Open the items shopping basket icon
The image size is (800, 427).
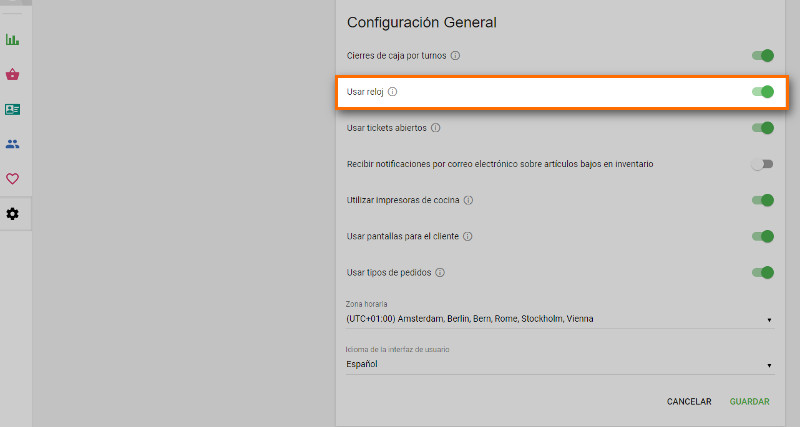12,74
